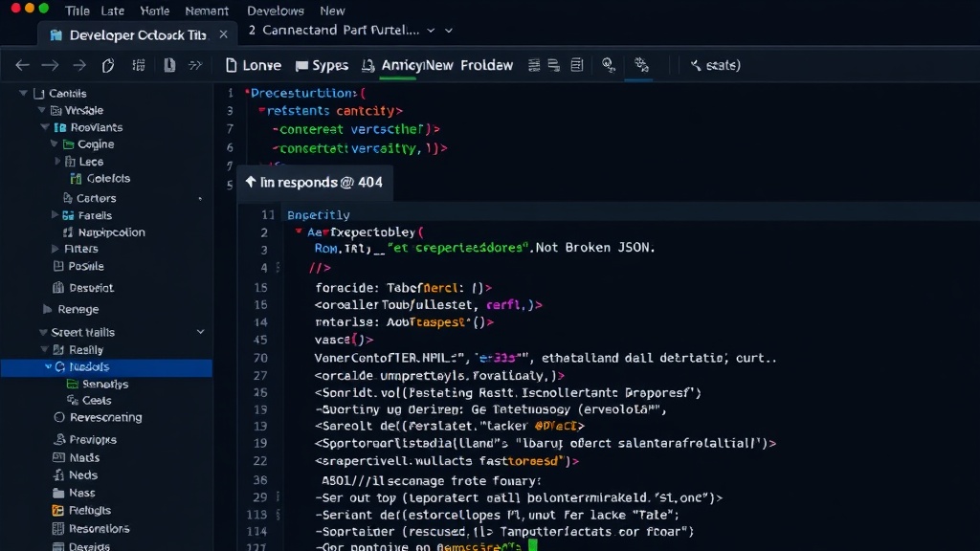Click line number 70 in the gutter
The image size is (980, 551).
point(260,358)
